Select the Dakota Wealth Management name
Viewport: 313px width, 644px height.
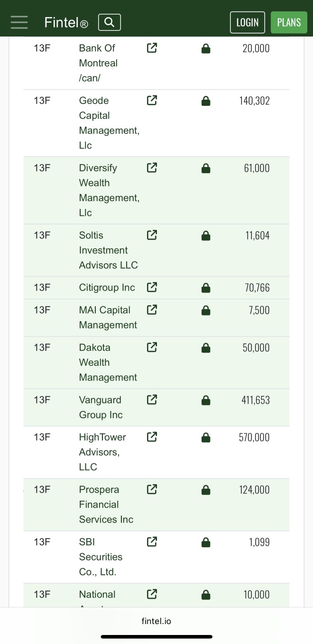[108, 362]
